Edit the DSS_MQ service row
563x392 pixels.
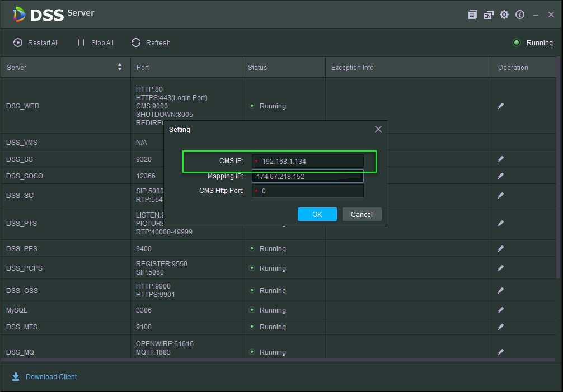point(500,352)
